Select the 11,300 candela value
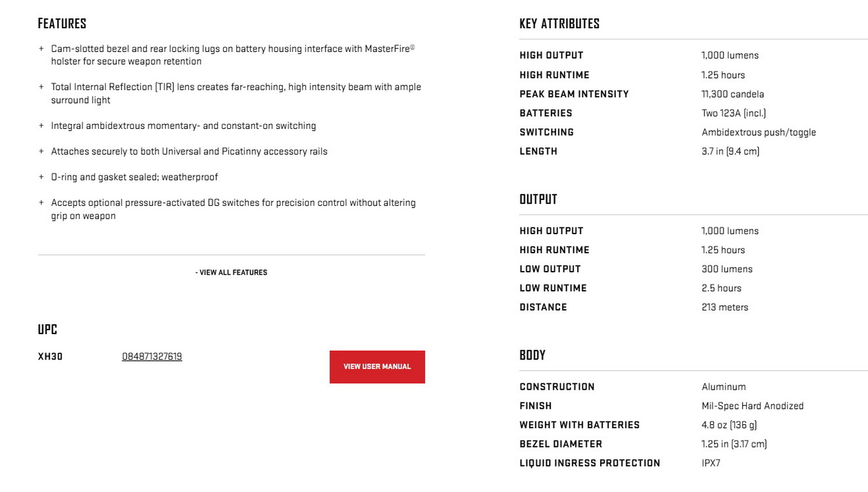The height and width of the screenshot is (492, 868). [x=733, y=94]
